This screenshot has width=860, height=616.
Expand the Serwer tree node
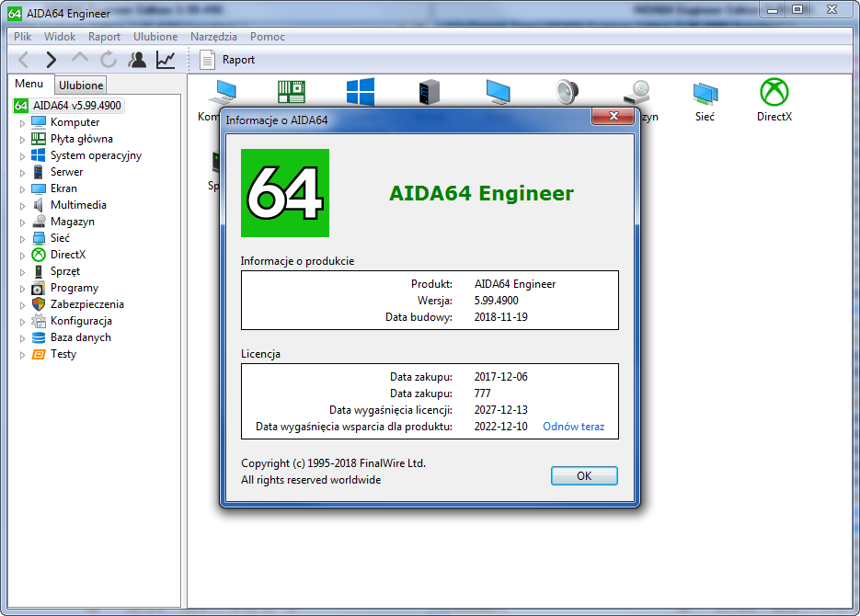pos(22,173)
